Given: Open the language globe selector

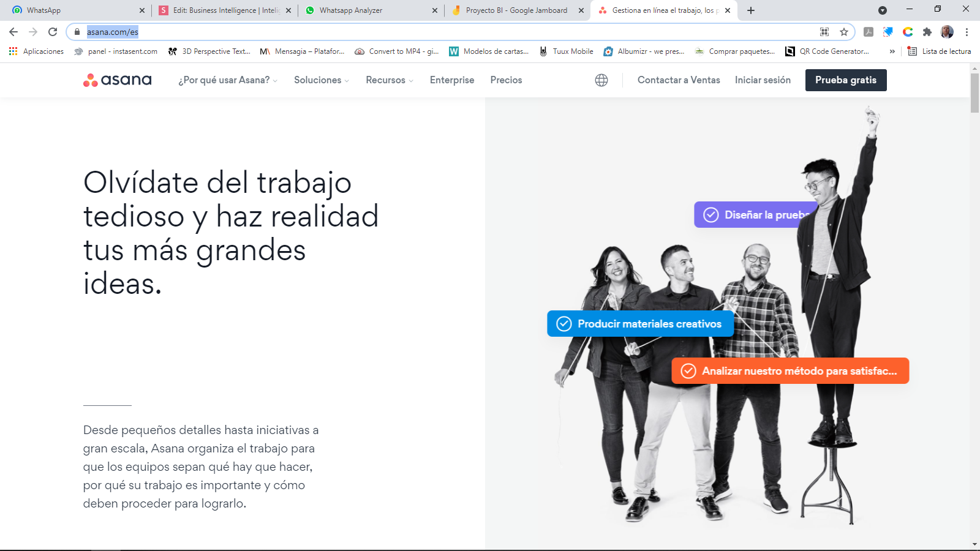Looking at the screenshot, I should click(x=601, y=80).
